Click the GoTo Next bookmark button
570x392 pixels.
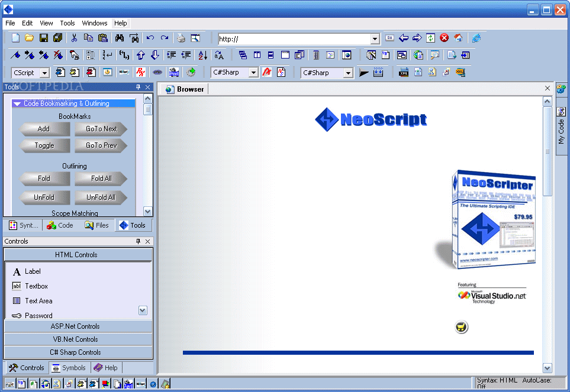(101, 129)
